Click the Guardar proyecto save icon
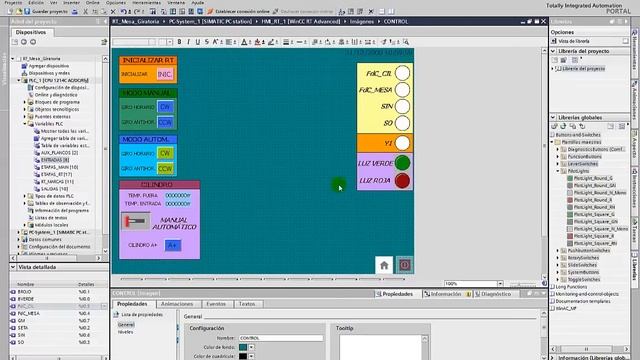Image resolution: width=640 pixels, height=360 pixels. click(27, 11)
